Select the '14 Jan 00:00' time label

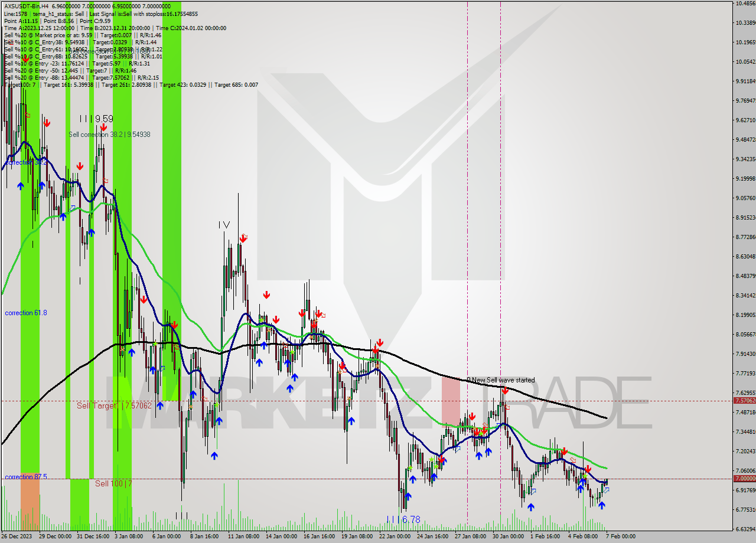(281, 537)
